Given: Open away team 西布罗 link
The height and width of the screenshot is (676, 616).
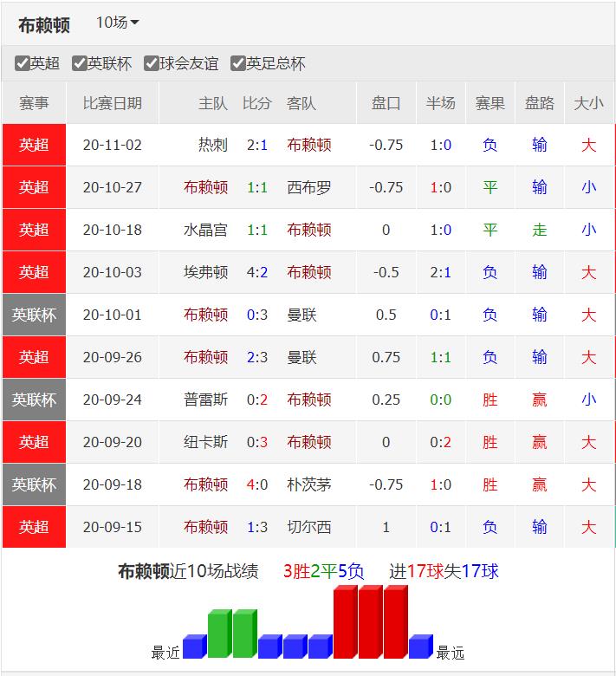Looking at the screenshot, I should click(309, 187).
